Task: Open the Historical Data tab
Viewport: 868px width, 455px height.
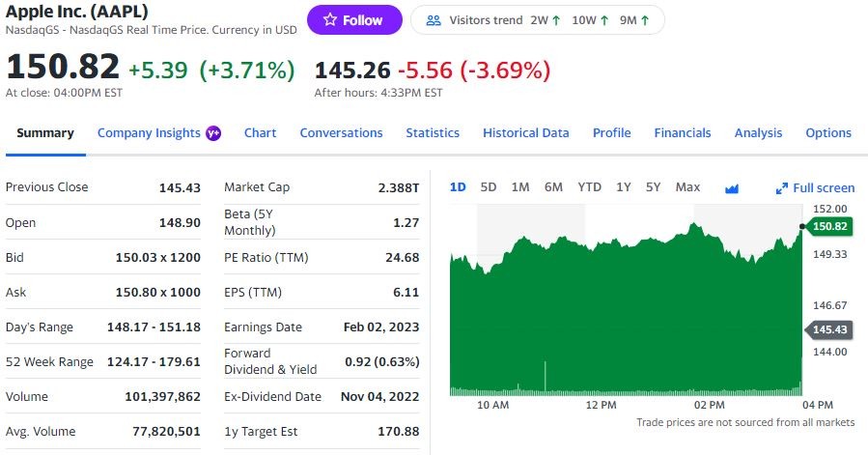Action: click(525, 133)
